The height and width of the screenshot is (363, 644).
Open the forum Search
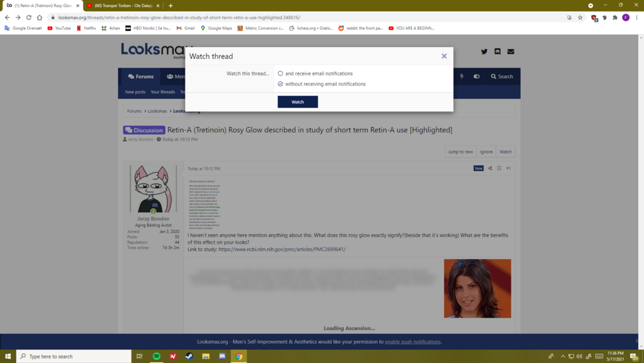(502, 77)
